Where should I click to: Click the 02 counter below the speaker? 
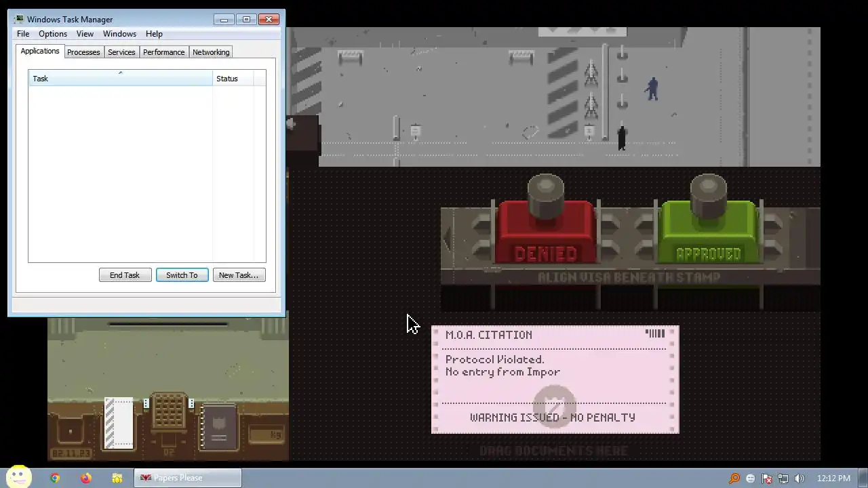tap(169, 452)
